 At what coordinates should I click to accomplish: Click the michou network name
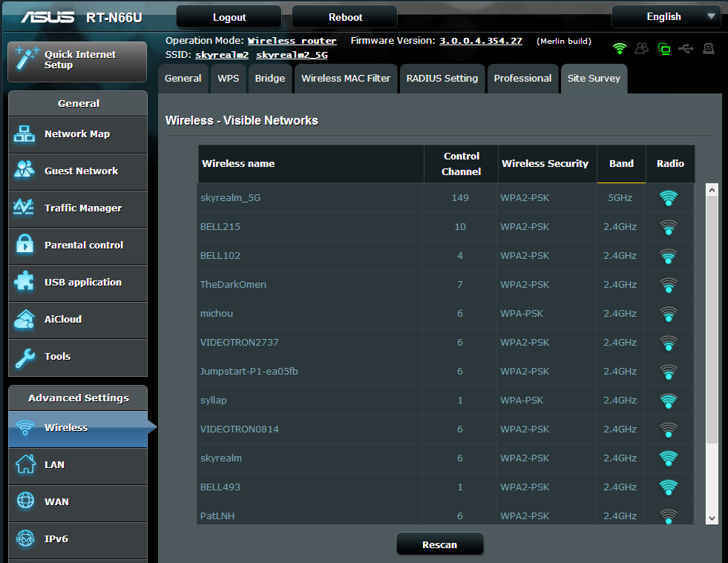pyautogui.click(x=217, y=314)
